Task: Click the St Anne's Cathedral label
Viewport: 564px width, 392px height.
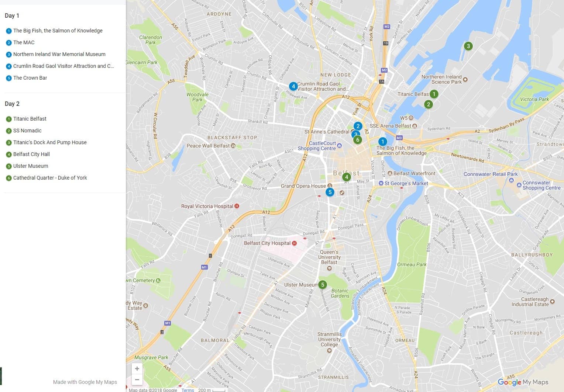Action: pos(327,132)
